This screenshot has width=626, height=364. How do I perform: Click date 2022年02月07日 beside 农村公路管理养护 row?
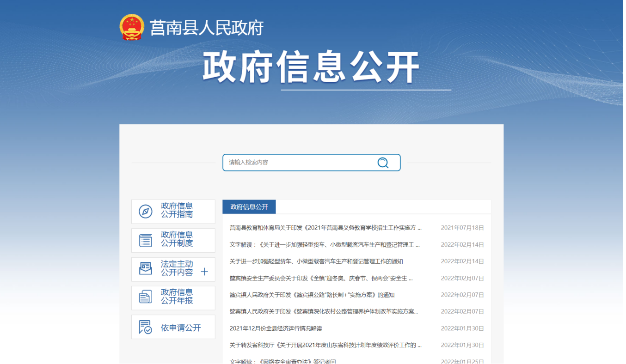coord(462,312)
